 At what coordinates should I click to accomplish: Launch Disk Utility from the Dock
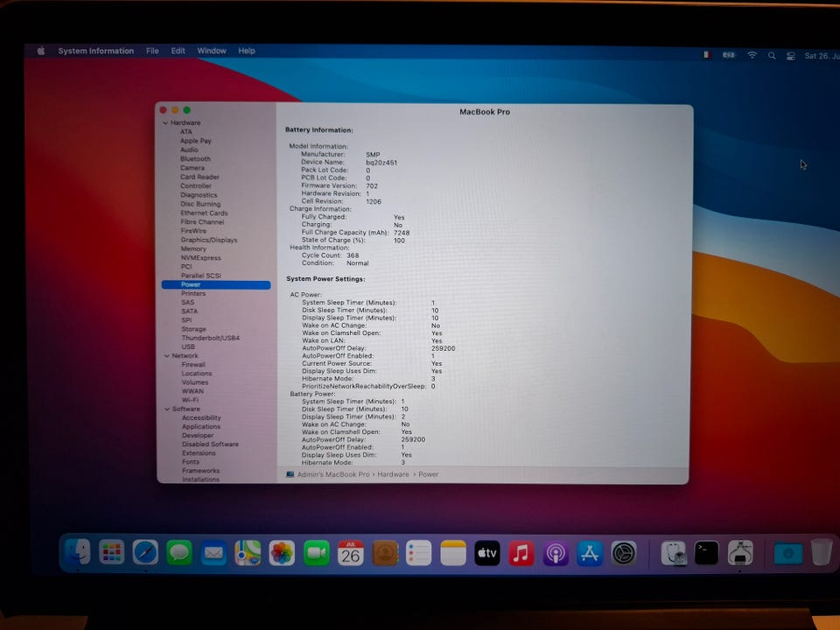(x=674, y=553)
